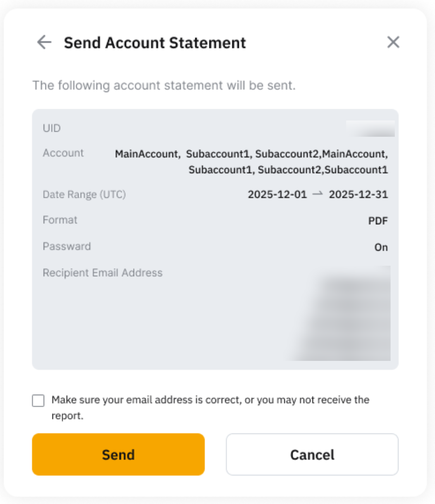Click the Format field label
The height and width of the screenshot is (504, 435).
(60, 220)
